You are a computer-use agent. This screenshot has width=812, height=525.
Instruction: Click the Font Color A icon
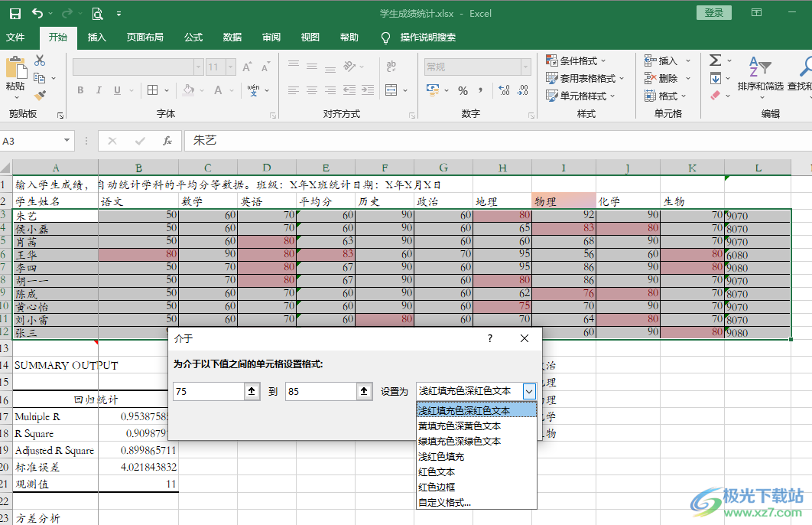point(218,90)
